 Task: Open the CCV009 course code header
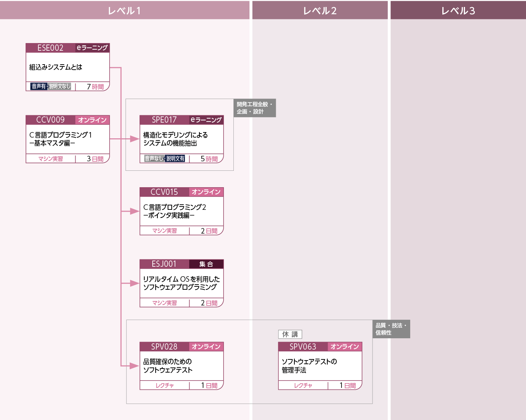click(50, 120)
